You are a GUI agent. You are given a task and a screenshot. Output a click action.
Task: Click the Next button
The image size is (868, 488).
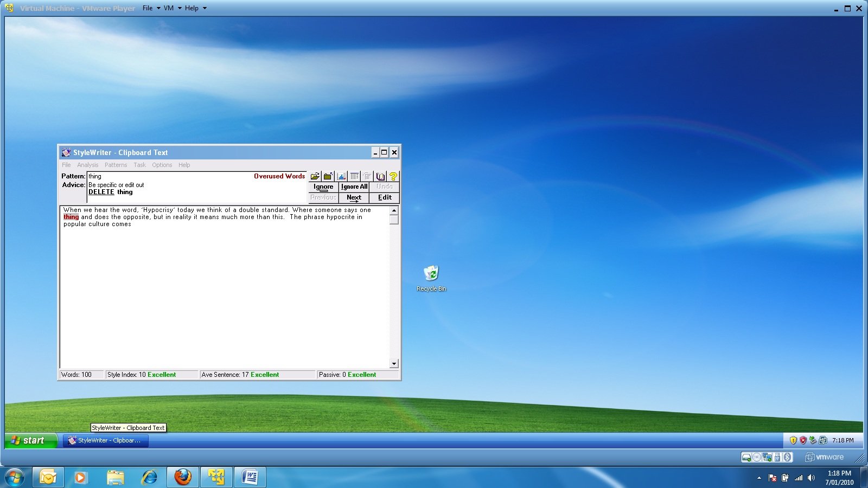click(x=354, y=198)
